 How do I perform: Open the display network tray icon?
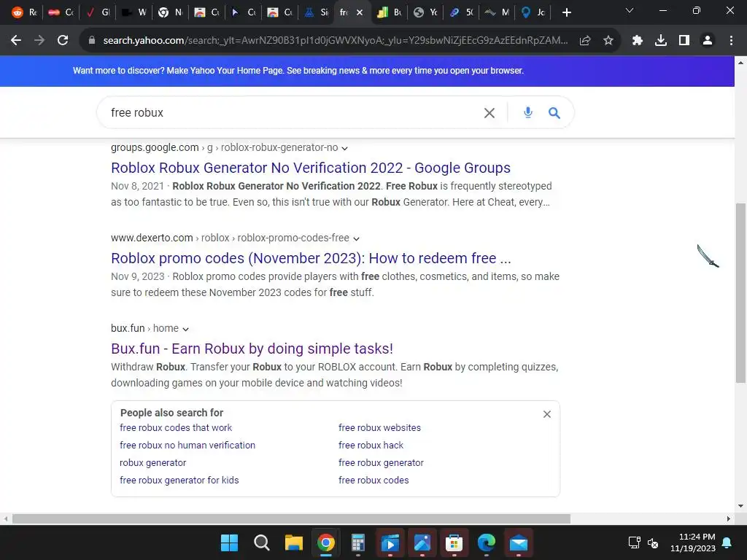coord(634,542)
